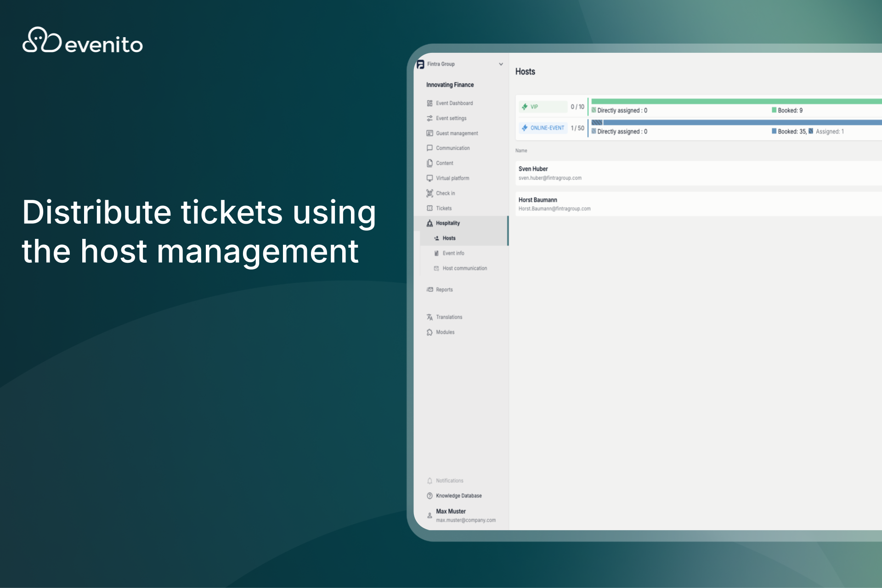Click the 0 / 10 VIP count

(x=577, y=107)
